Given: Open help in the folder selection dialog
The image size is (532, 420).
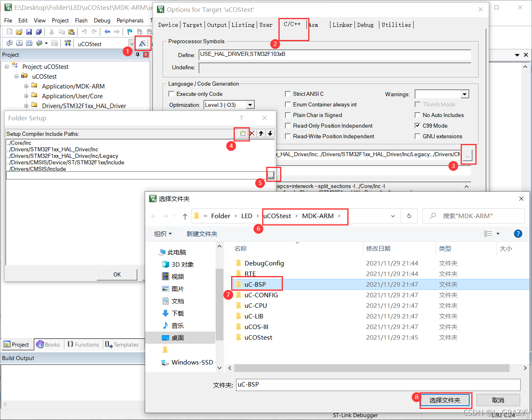Looking at the screenshot, I should point(518,234).
